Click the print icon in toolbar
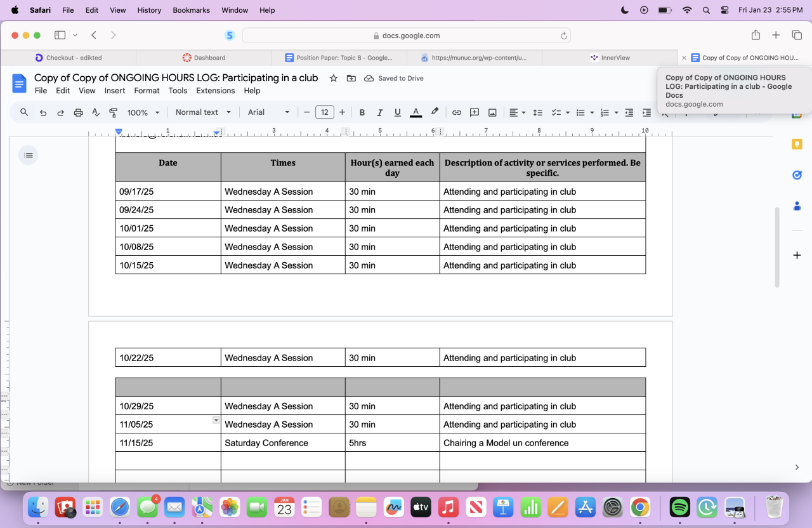Screen dimensions: 812x528 coord(78,112)
